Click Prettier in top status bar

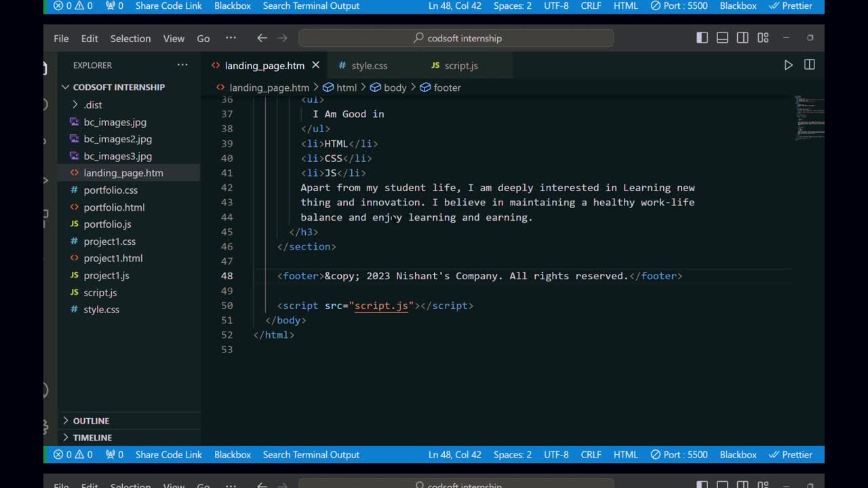click(x=790, y=5)
